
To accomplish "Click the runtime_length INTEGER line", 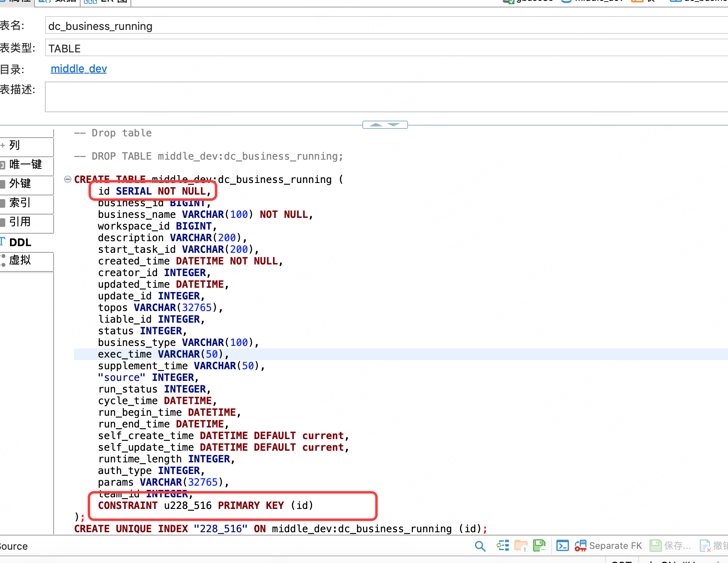I will (x=167, y=459).
